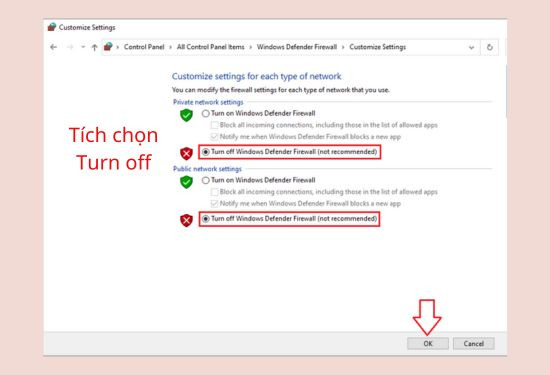The height and width of the screenshot is (375, 550).
Task: Click green shield icon in private network settings
Action: [186, 115]
